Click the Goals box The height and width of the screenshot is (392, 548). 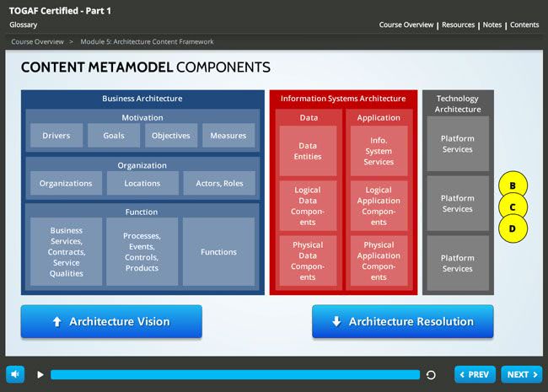coord(114,135)
